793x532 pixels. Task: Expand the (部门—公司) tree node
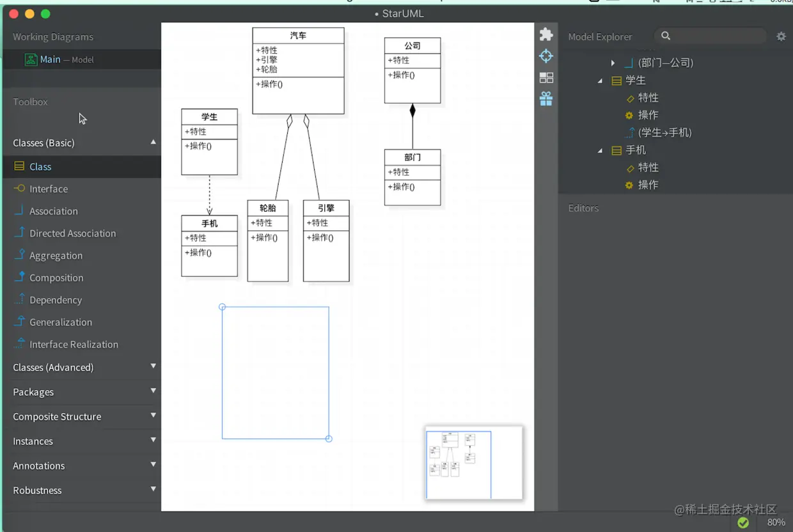613,63
